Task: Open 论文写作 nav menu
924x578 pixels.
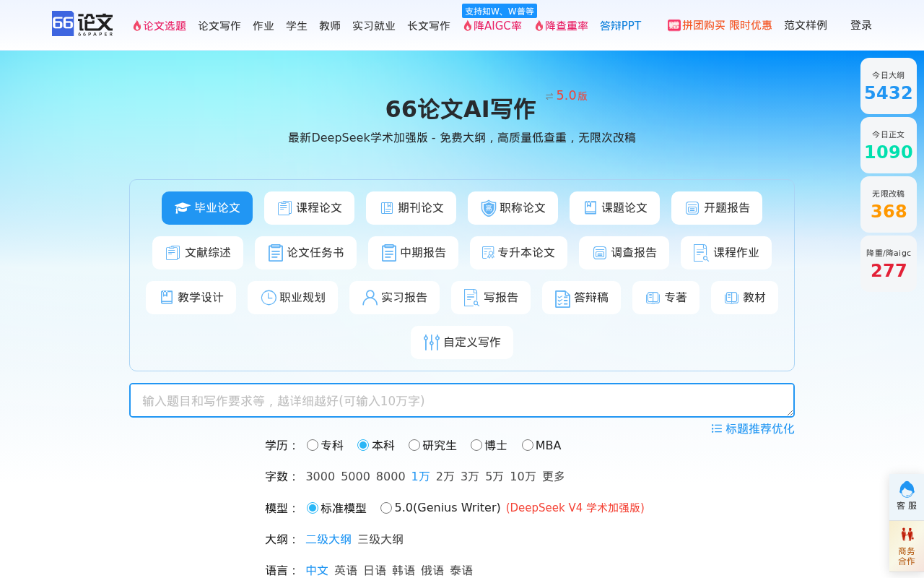Action: pyautogui.click(x=219, y=25)
